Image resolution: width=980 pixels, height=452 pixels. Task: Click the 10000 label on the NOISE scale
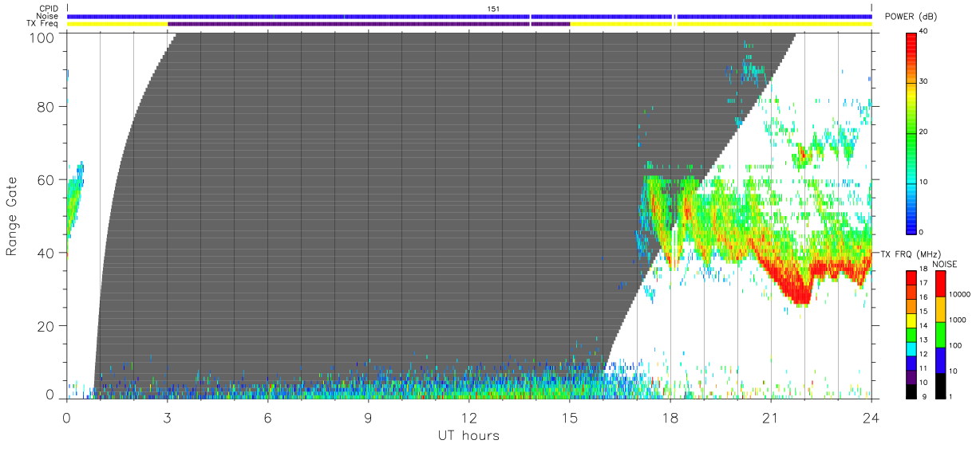(961, 294)
